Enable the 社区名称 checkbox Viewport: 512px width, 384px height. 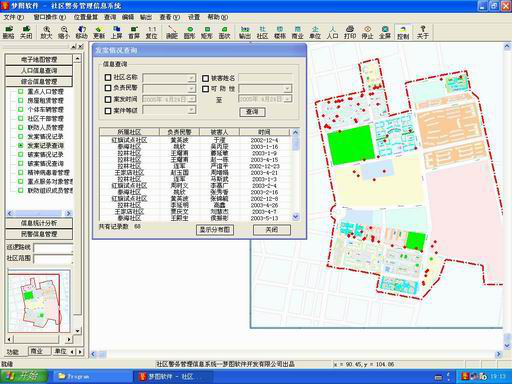[108, 77]
